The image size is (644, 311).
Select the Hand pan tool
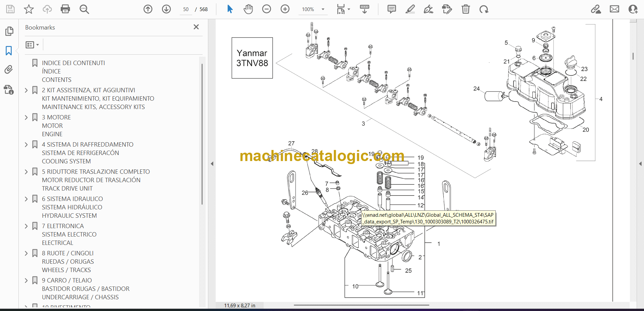point(248,9)
